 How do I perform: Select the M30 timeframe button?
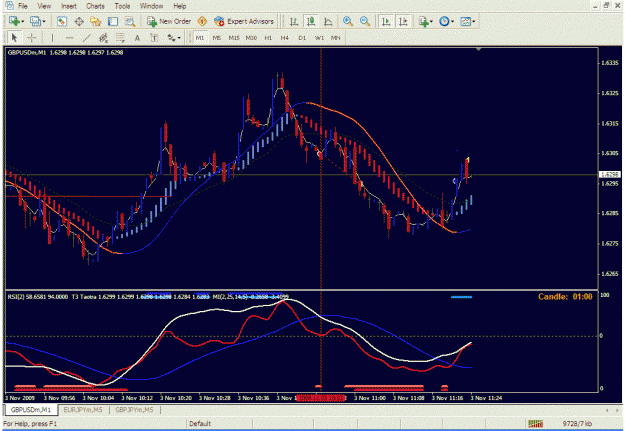(251, 38)
